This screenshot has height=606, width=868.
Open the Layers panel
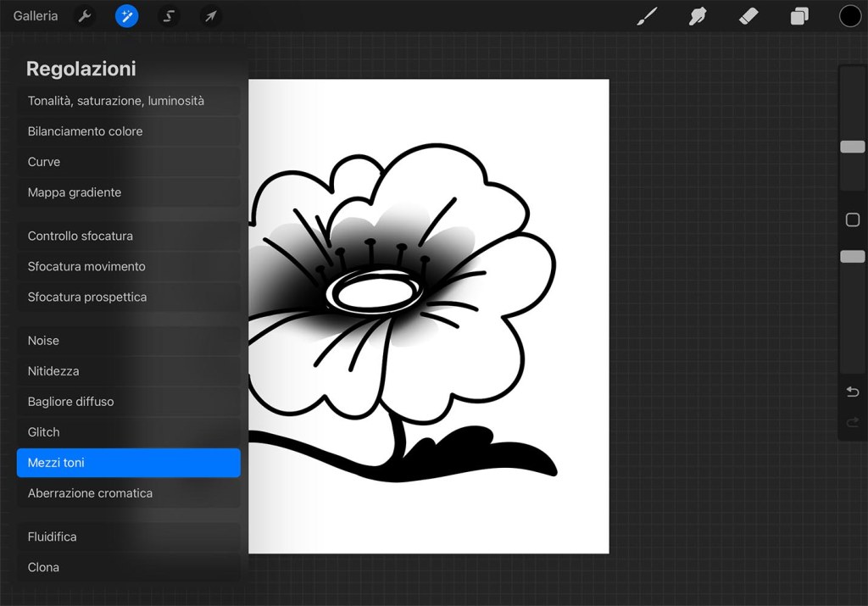click(799, 16)
